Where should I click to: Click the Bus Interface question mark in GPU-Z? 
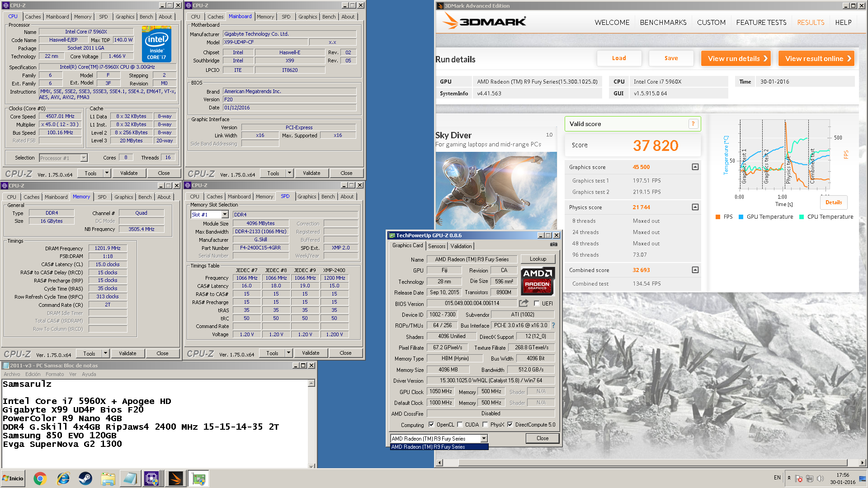[553, 325]
